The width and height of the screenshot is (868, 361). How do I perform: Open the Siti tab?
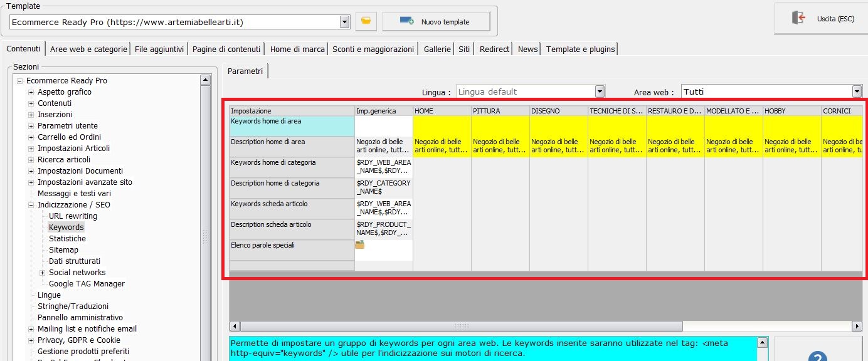click(464, 49)
